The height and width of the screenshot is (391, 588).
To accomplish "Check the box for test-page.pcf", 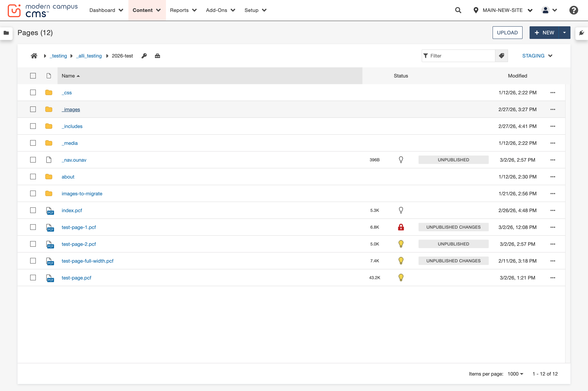I will tap(33, 278).
